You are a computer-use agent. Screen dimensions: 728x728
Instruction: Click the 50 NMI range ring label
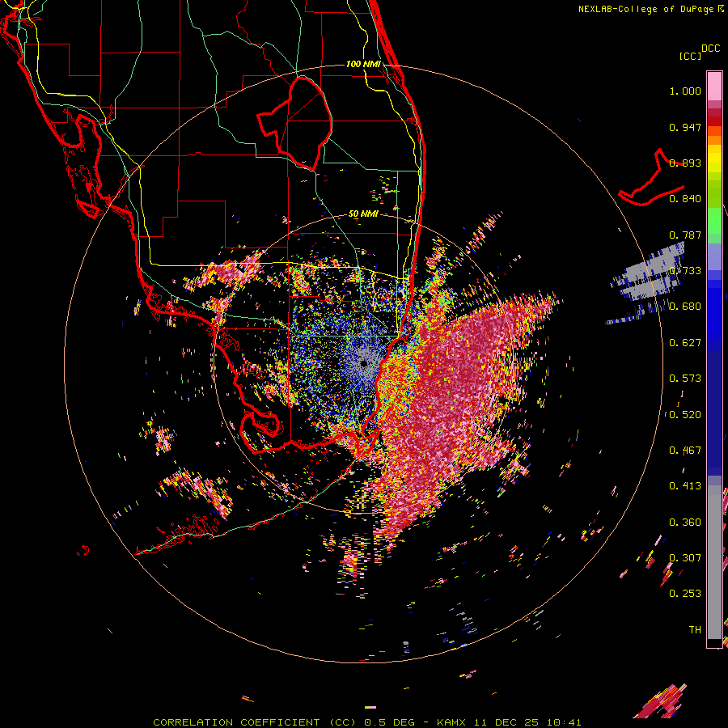363,214
